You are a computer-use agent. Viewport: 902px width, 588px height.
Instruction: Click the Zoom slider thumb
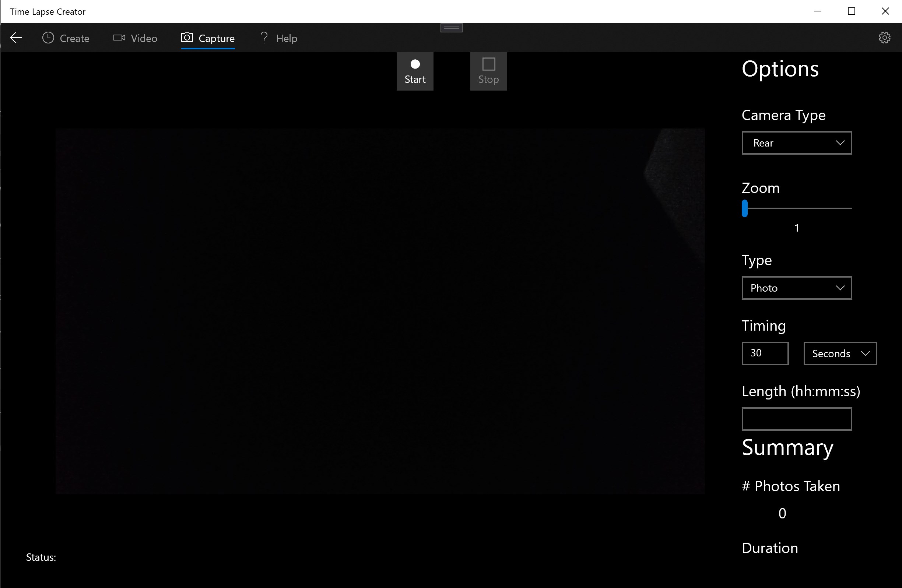(x=745, y=208)
